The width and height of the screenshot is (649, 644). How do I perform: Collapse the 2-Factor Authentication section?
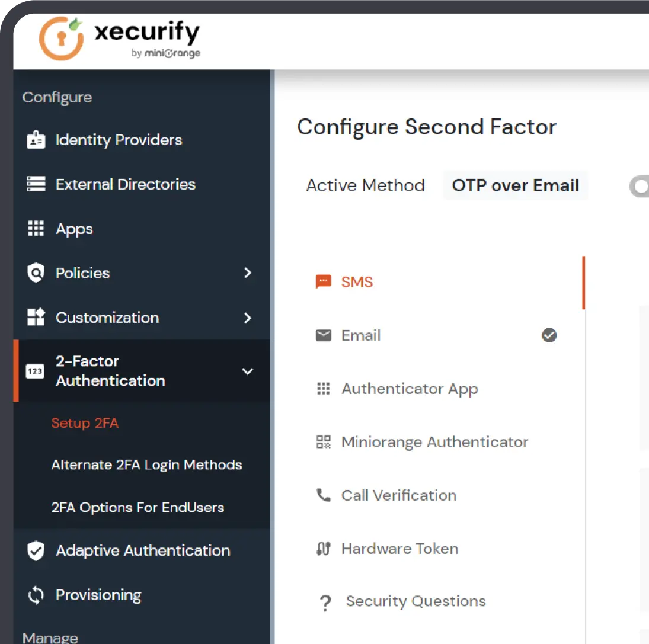tap(248, 371)
